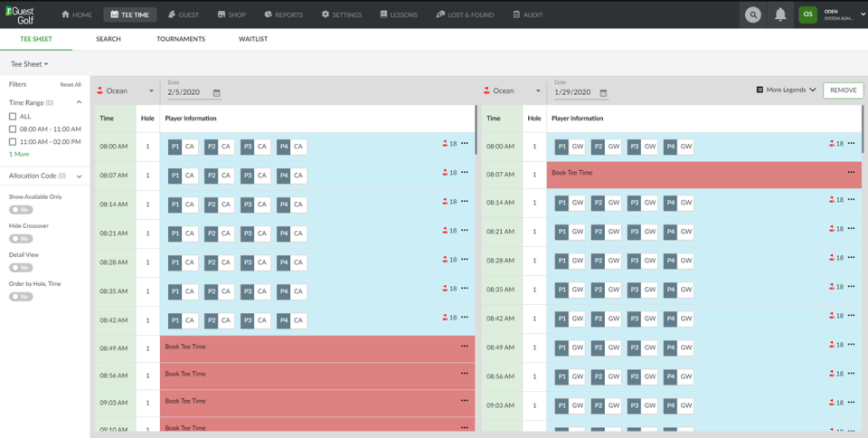Click right date field showing 1/29/2020
The height and width of the screenshot is (438, 868).
point(581,92)
